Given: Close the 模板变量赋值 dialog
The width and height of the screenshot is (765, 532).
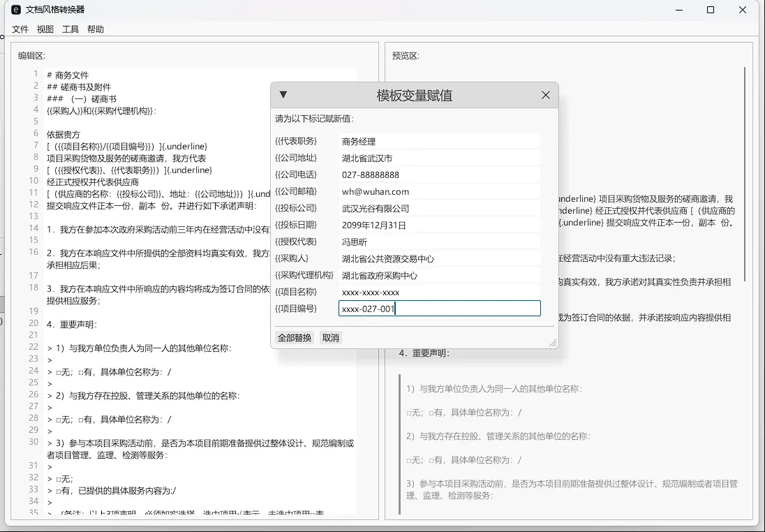Looking at the screenshot, I should click(545, 95).
